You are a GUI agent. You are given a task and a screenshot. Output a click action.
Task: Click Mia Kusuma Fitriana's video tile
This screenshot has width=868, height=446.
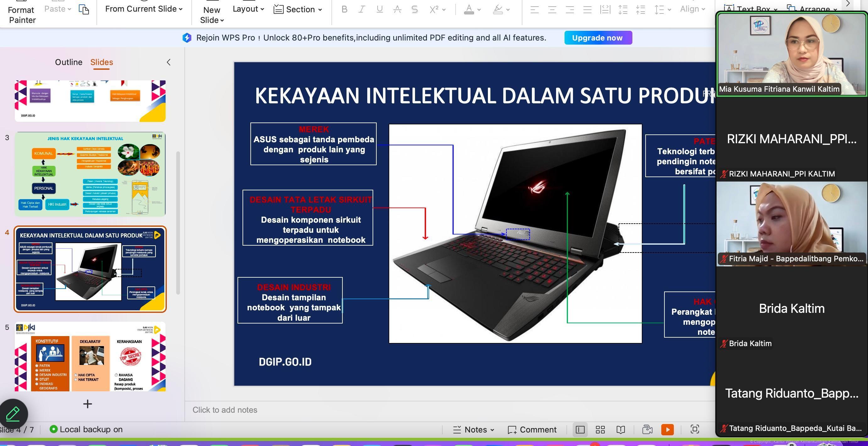point(792,54)
